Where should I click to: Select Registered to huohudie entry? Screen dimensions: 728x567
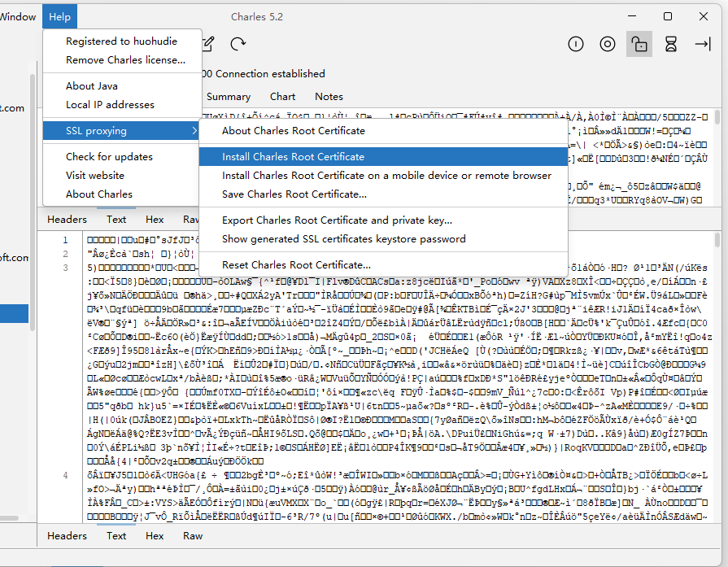[x=122, y=41]
